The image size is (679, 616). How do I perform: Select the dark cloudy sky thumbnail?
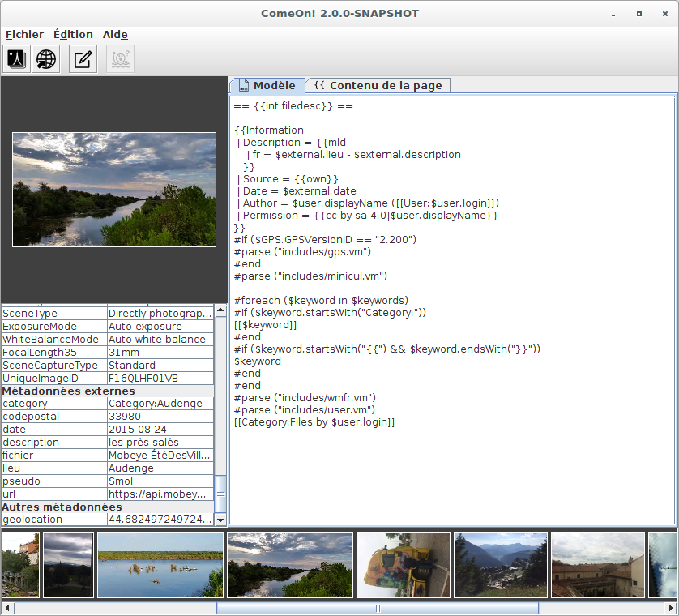pyautogui.click(x=68, y=565)
